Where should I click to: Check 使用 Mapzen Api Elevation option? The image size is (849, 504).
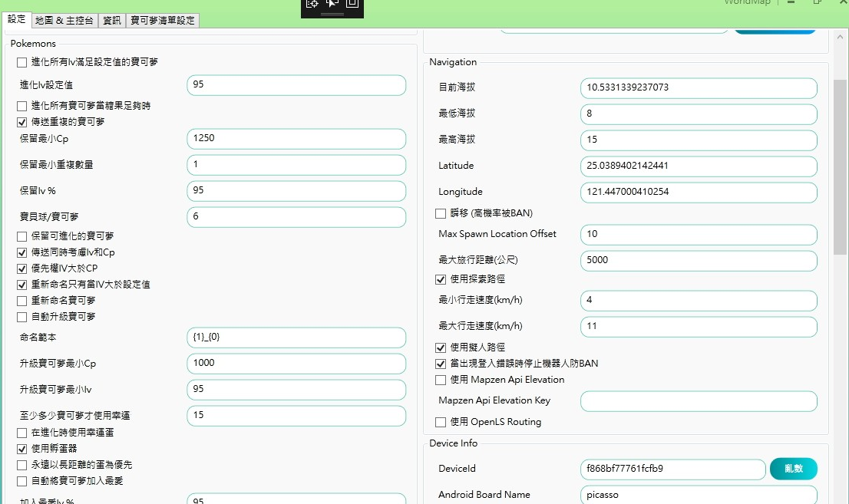click(441, 380)
